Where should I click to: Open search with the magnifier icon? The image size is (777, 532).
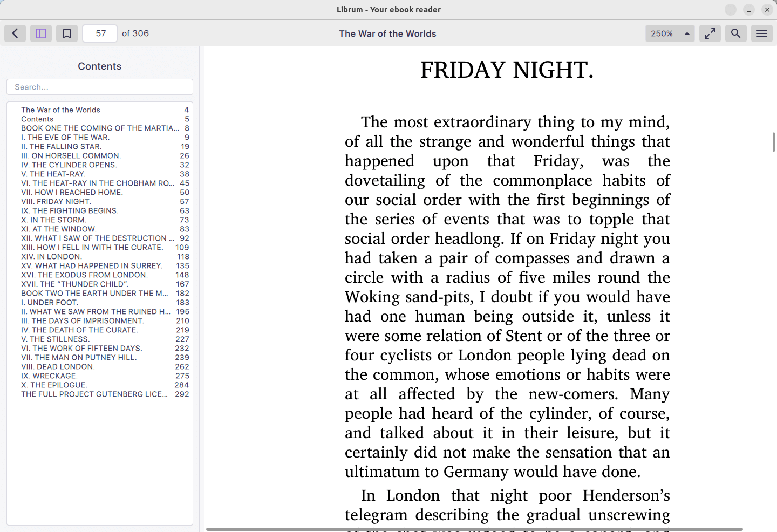point(736,33)
